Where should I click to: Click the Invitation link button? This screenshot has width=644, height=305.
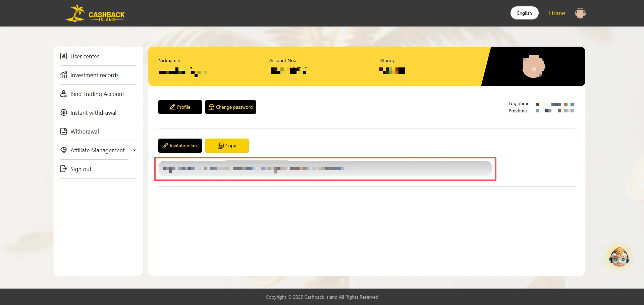pyautogui.click(x=180, y=146)
